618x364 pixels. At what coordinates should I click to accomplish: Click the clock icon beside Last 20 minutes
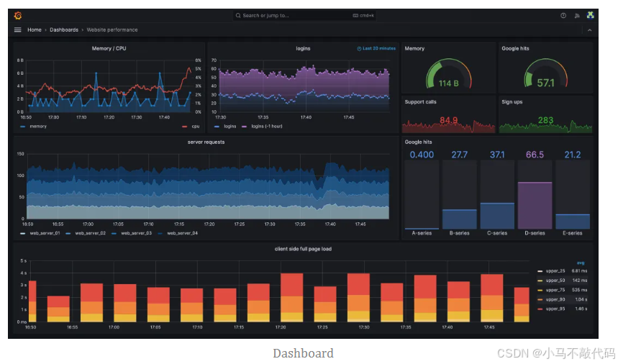[x=359, y=48]
